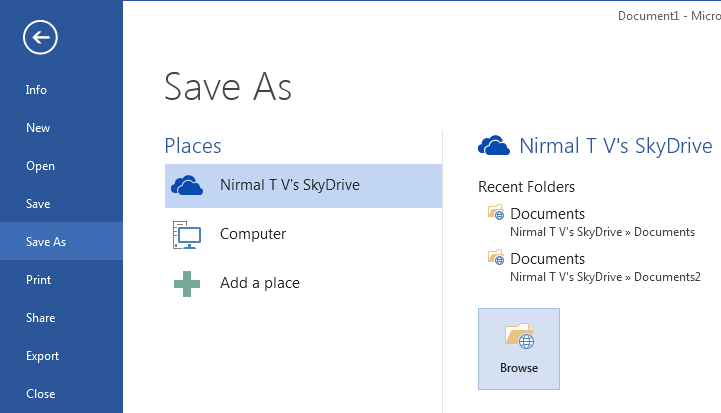
Task: Click the green plus Add a place icon
Action: click(x=187, y=284)
